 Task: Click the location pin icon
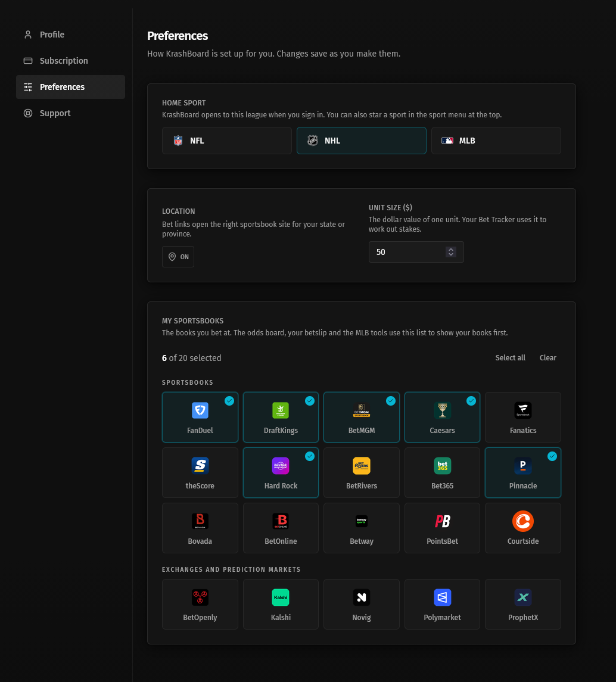(172, 257)
